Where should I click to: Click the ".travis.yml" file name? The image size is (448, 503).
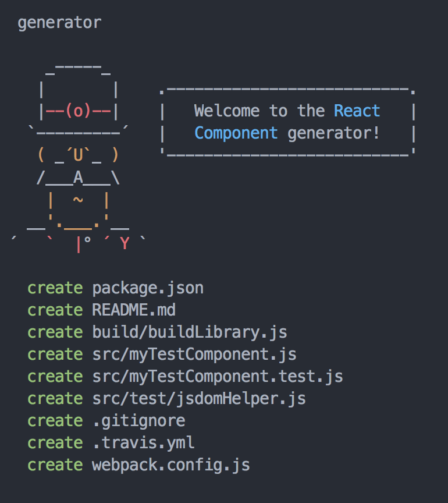(x=143, y=442)
